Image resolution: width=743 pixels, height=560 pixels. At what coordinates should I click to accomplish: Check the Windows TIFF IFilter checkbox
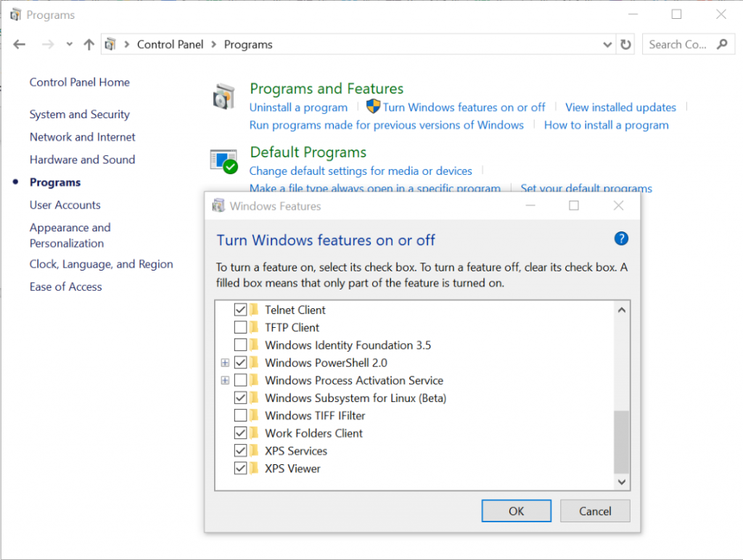(x=240, y=416)
